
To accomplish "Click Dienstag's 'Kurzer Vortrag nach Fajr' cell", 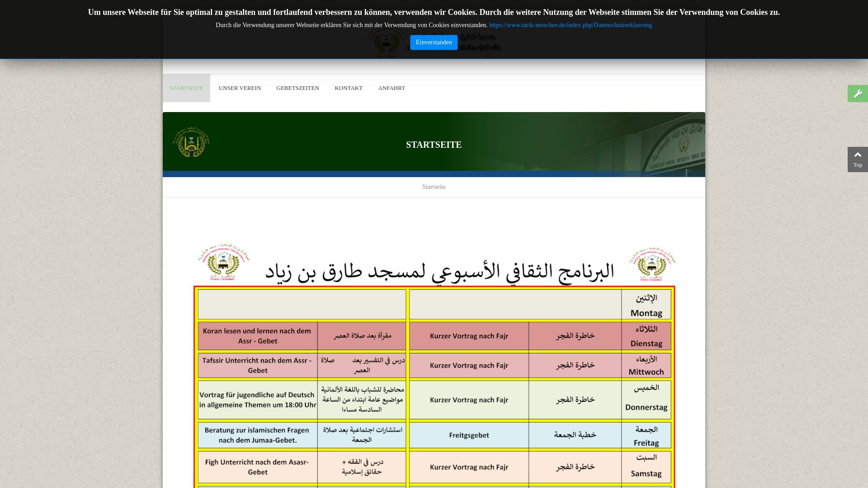I will click(469, 336).
